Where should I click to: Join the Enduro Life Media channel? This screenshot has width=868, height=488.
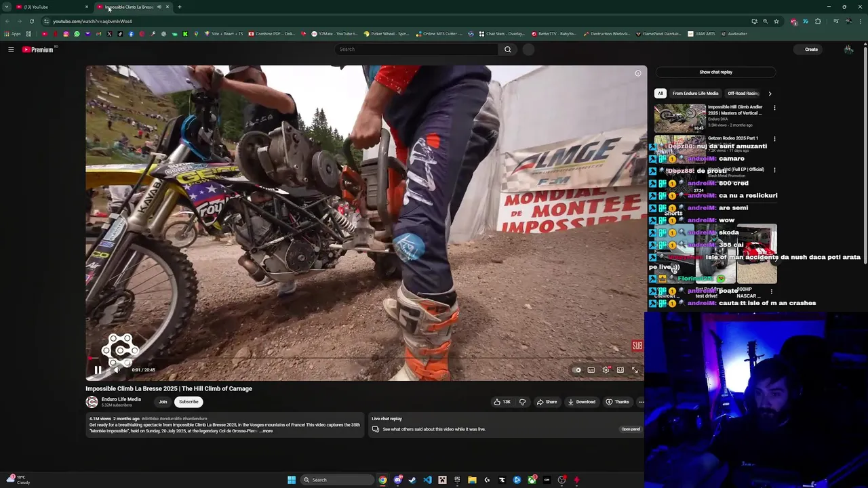(163, 402)
